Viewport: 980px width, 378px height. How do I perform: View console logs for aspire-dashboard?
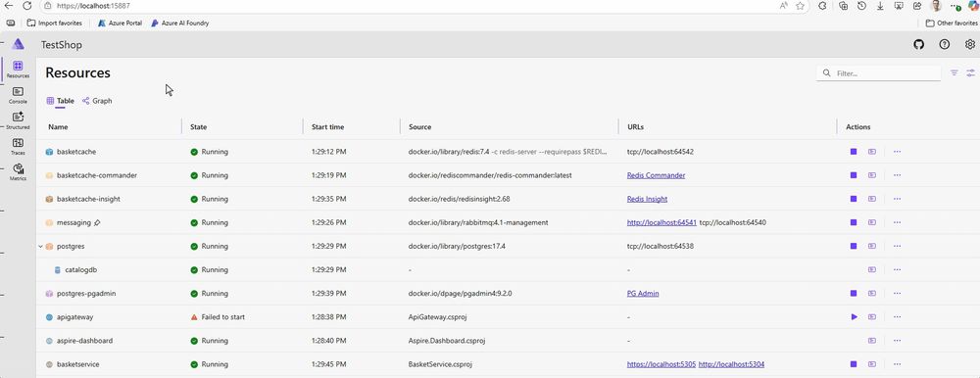(x=872, y=341)
